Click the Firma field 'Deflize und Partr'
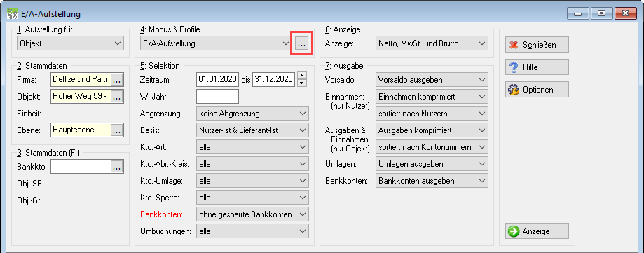Screen dimensions: 644x253 81,80
